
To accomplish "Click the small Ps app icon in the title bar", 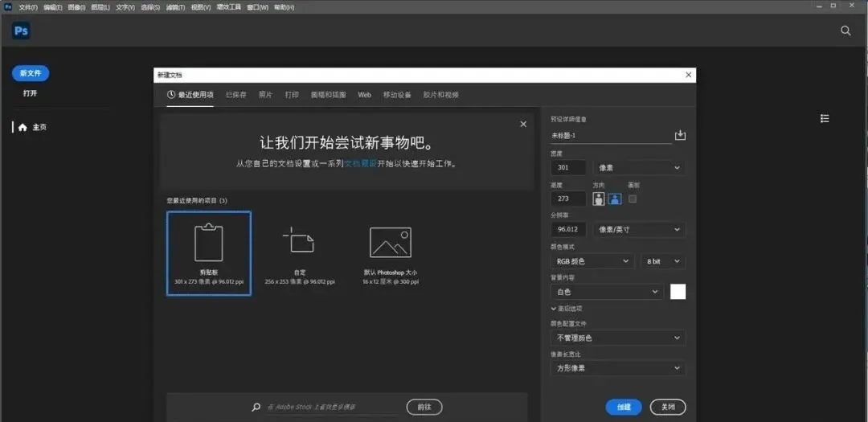I will click(8, 7).
